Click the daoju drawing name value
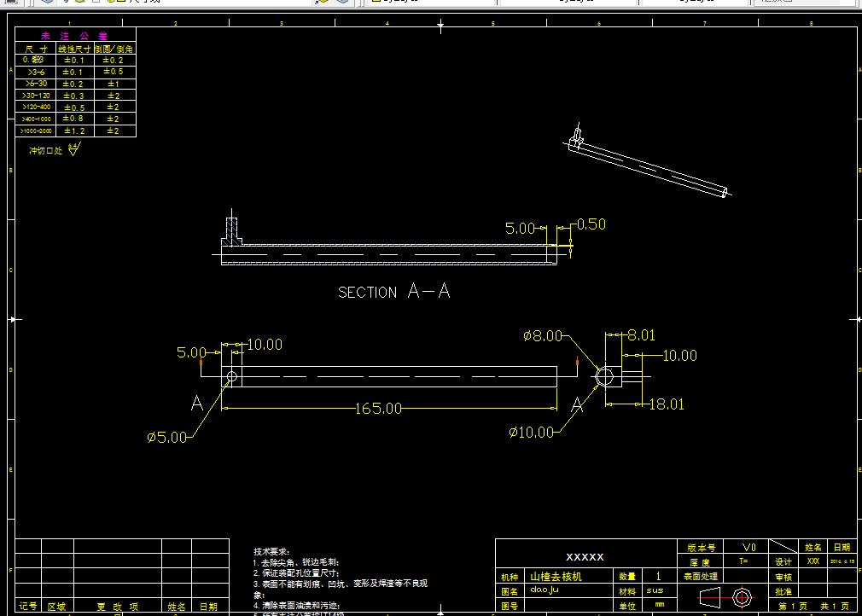Image resolution: width=862 pixels, height=616 pixels. coord(545,590)
